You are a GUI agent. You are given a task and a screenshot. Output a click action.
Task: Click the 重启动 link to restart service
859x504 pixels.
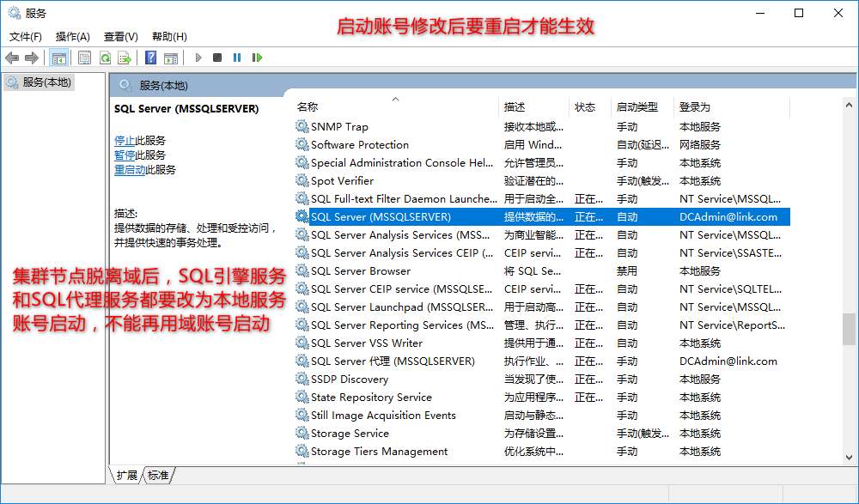click(130, 170)
